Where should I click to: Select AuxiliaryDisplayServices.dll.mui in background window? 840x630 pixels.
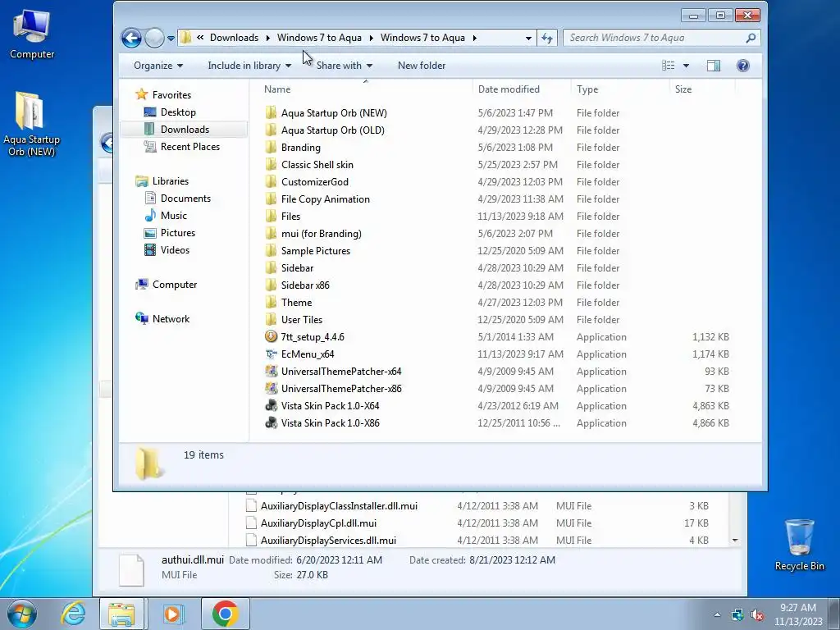point(328,540)
